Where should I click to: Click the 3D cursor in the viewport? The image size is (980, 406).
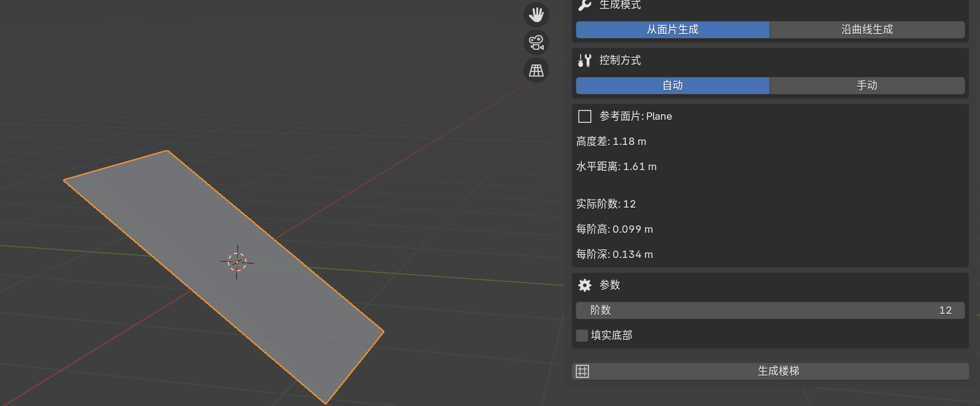pyautogui.click(x=237, y=262)
